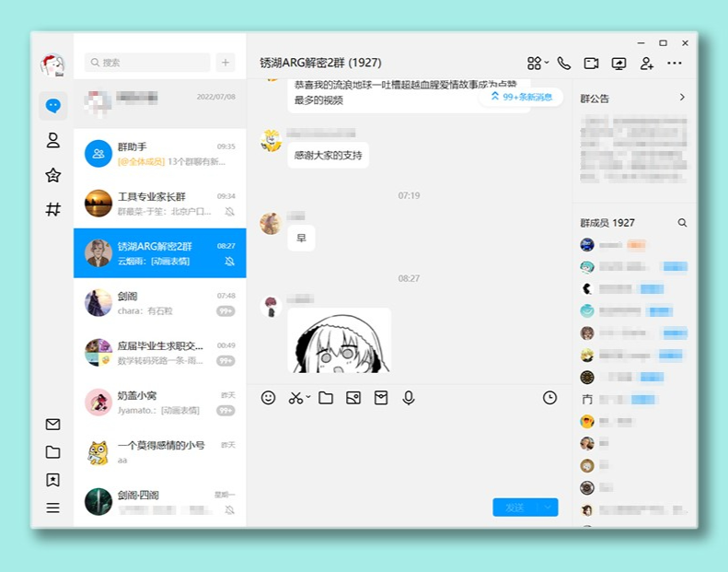Invite members with add person icon
Viewport: 728px width, 572px height.
click(647, 64)
